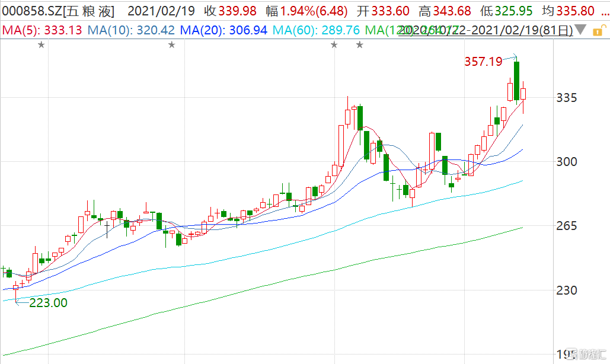Open the 2020/10/22-2021/02/19(81日) date range link
Image resolution: width=610 pixels, height=364 pixels.
[x=486, y=30]
